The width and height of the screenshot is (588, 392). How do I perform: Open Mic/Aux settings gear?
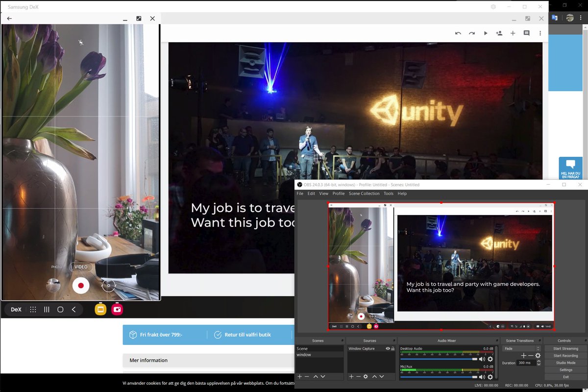pos(490,377)
